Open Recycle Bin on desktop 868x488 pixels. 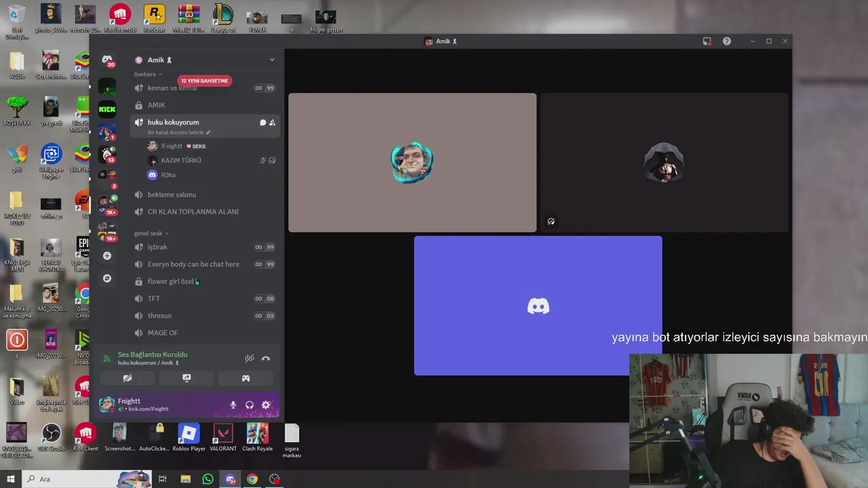(x=17, y=22)
